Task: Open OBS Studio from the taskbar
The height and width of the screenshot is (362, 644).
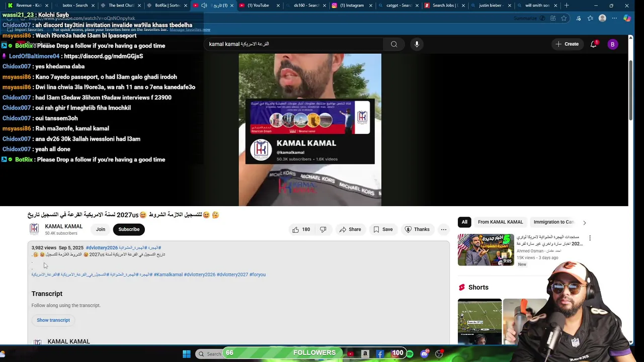Action: (x=439, y=354)
